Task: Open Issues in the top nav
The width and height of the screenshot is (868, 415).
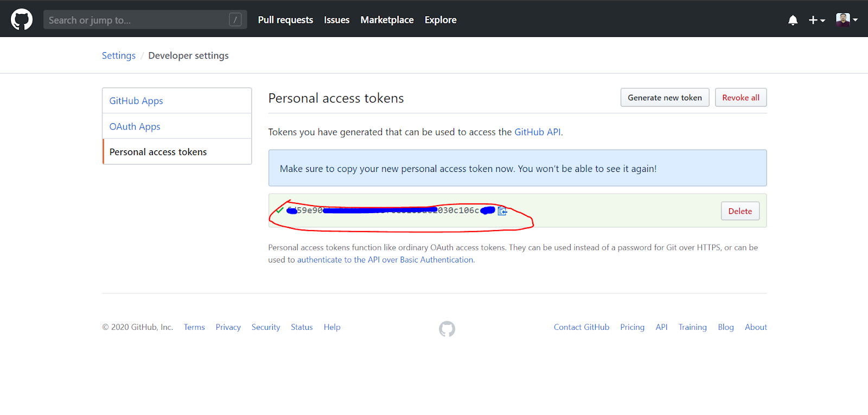Action: click(x=336, y=20)
